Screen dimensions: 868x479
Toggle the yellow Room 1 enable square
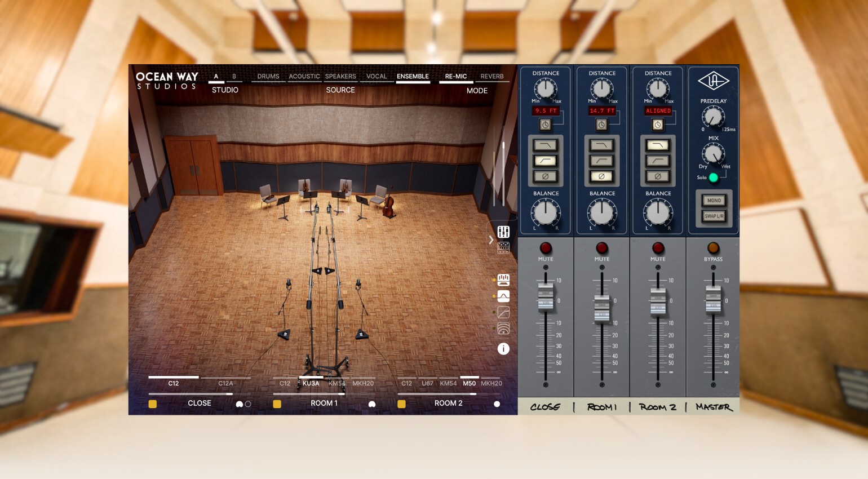(x=277, y=404)
